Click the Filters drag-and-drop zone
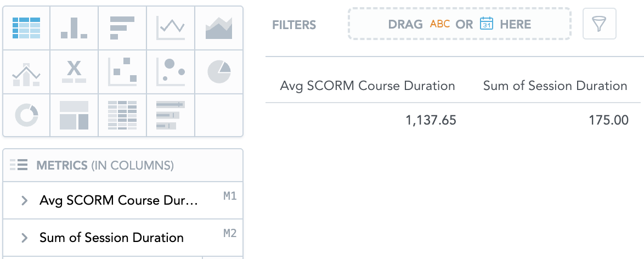 (459, 24)
